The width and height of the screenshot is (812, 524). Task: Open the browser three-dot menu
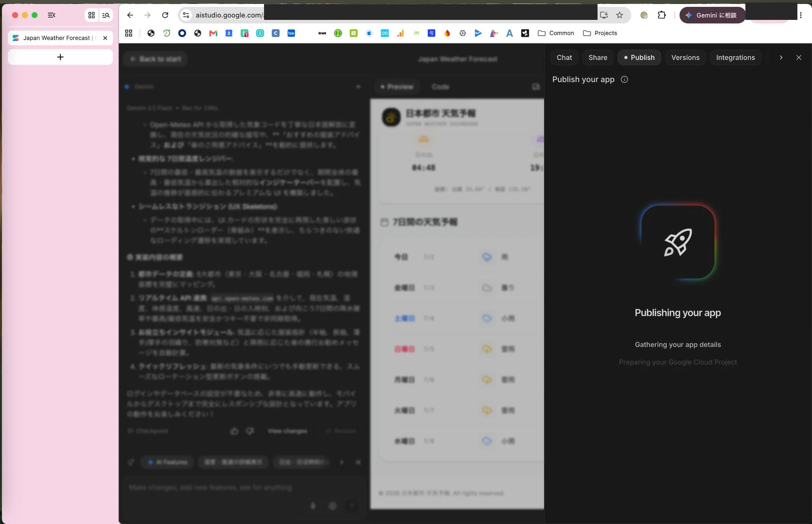[x=801, y=15]
